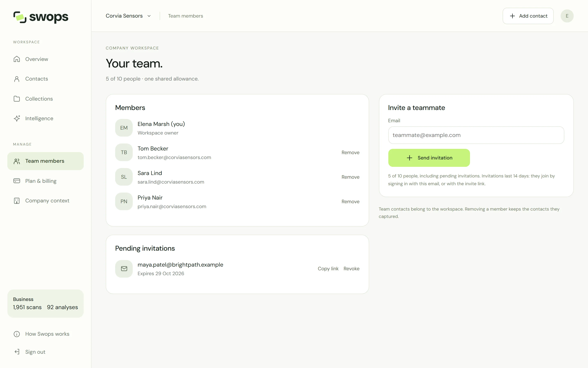The image size is (588, 368).
Task: Click priya.nair@corviasensors.com email text
Action: (172, 207)
